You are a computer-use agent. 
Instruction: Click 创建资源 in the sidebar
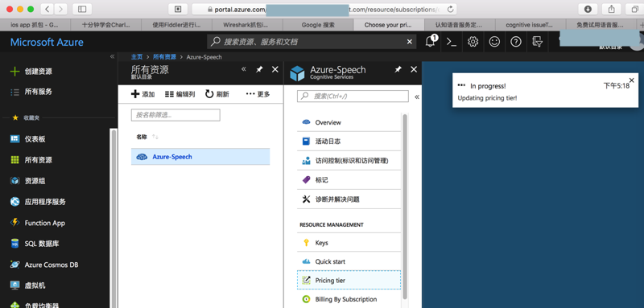tap(31, 72)
